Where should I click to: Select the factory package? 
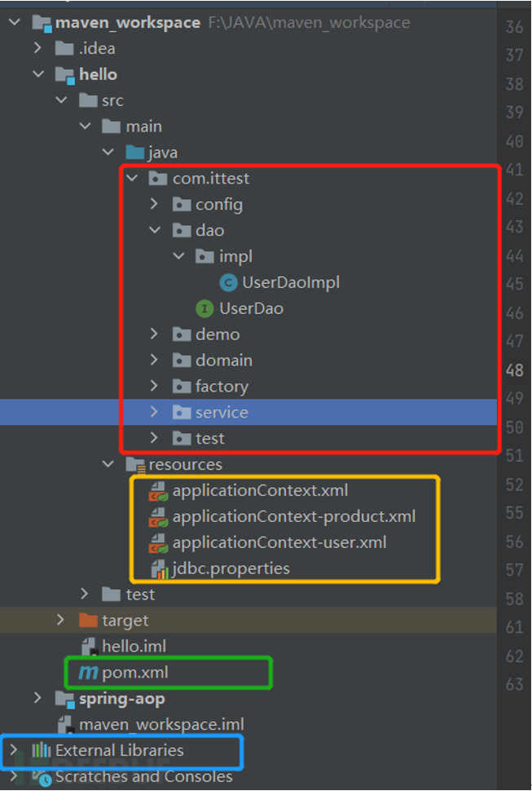[x=222, y=387]
